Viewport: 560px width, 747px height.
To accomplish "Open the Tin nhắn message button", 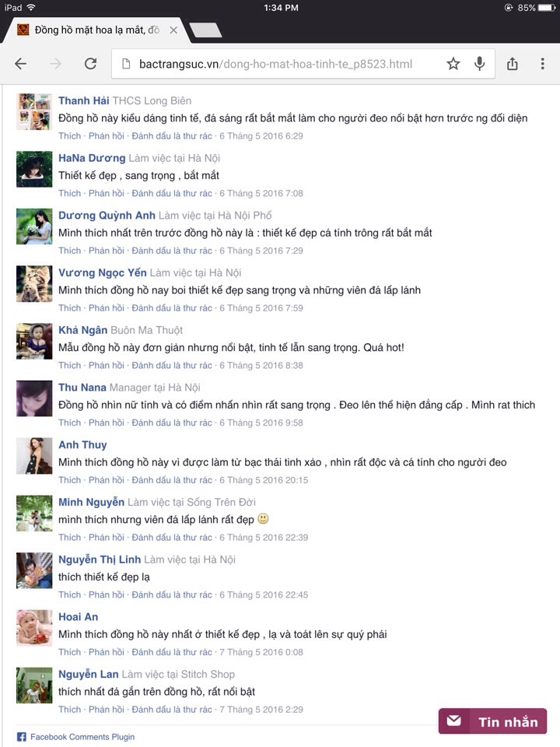I will pos(492,721).
